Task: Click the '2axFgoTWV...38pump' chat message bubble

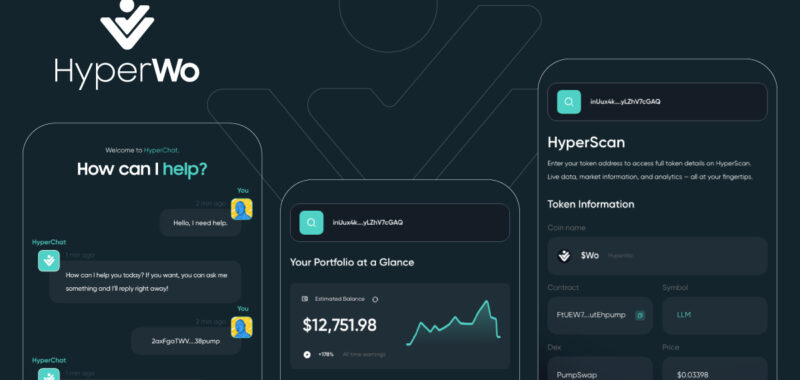Action: pyautogui.click(x=186, y=341)
